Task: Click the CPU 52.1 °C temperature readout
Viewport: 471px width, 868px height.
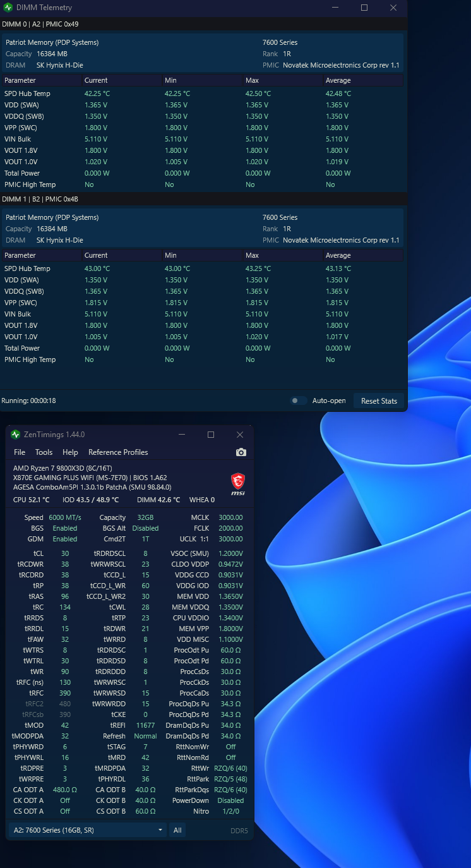Action: [x=31, y=500]
